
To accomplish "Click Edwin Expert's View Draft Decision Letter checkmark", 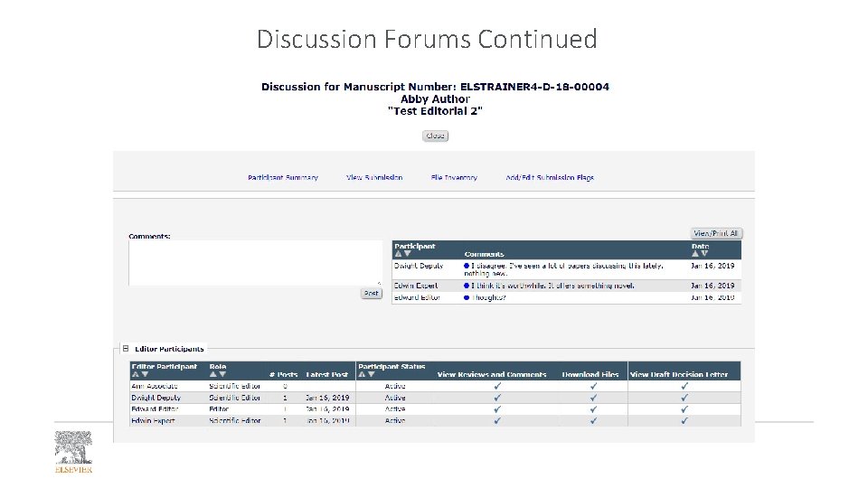I will pyautogui.click(x=684, y=420).
